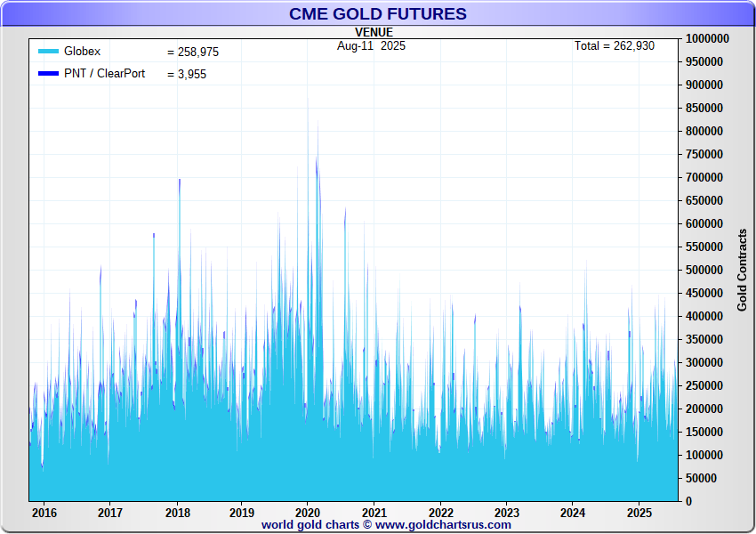Click the Total = 262,930 value
Viewport: 756px width, 534px height.
(615, 45)
